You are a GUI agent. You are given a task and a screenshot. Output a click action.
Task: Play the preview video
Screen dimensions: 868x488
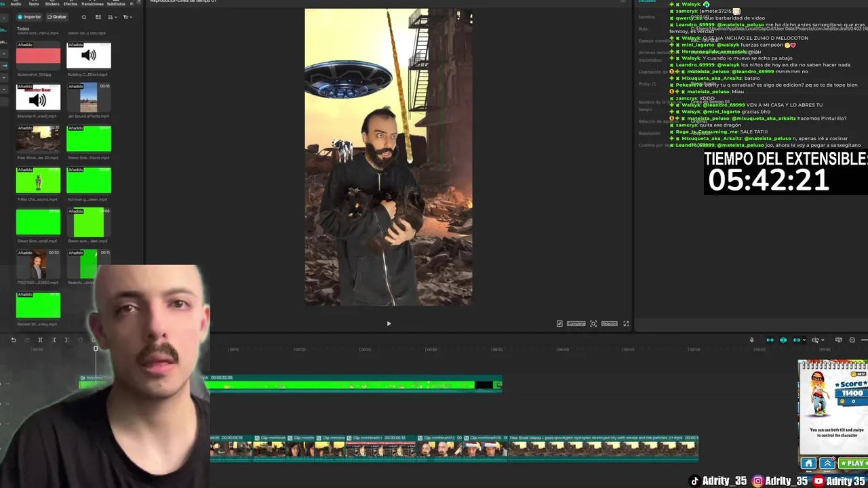[389, 323]
